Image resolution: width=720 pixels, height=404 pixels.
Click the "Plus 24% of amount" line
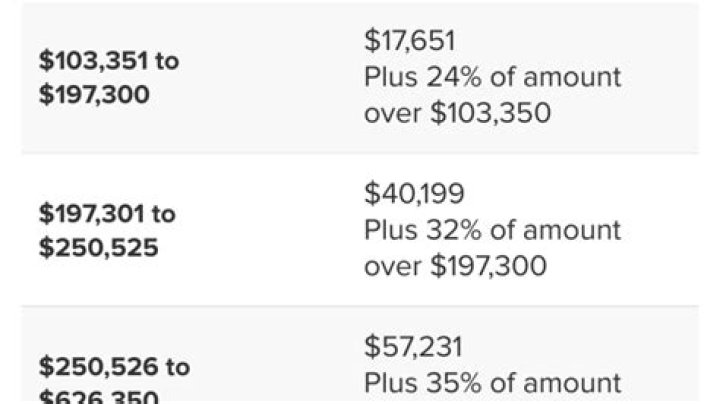492,77
